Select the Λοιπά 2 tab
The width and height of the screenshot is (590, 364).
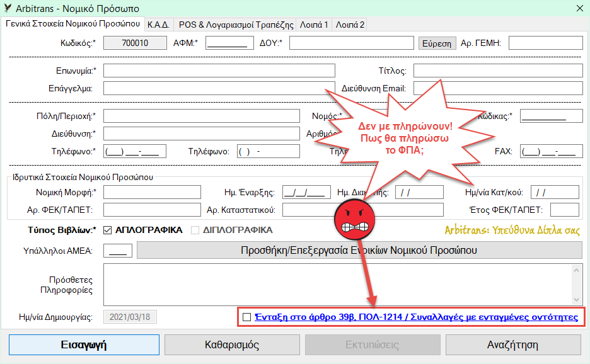coord(350,25)
